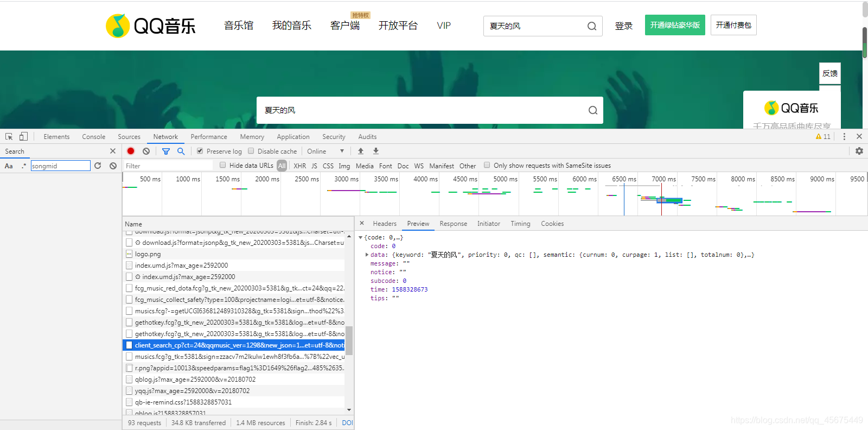Open the 音乐馆 navigation item
Image resolution: width=868 pixels, height=430 pixels.
pyautogui.click(x=239, y=26)
